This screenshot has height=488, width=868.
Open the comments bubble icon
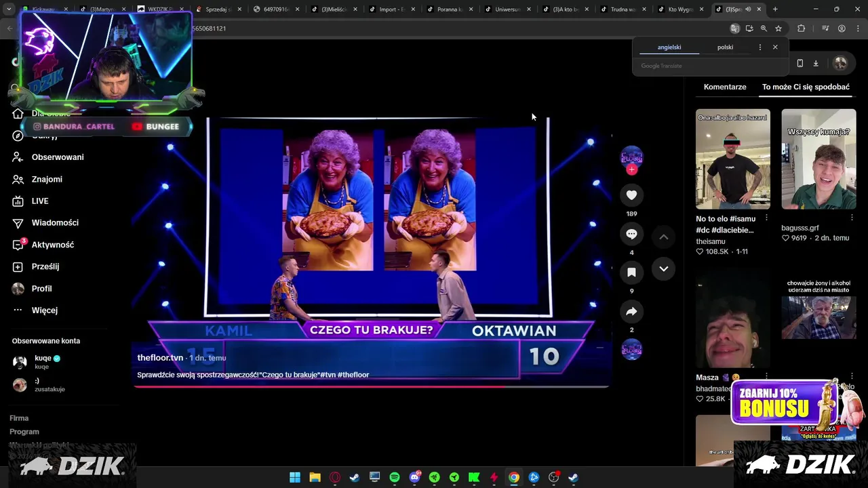[x=631, y=234]
